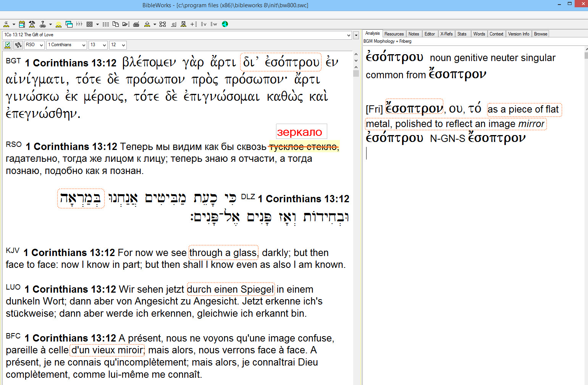The width and height of the screenshot is (588, 385).
Task: Toggle the green checkmark button left of RSO
Action: click(7, 45)
